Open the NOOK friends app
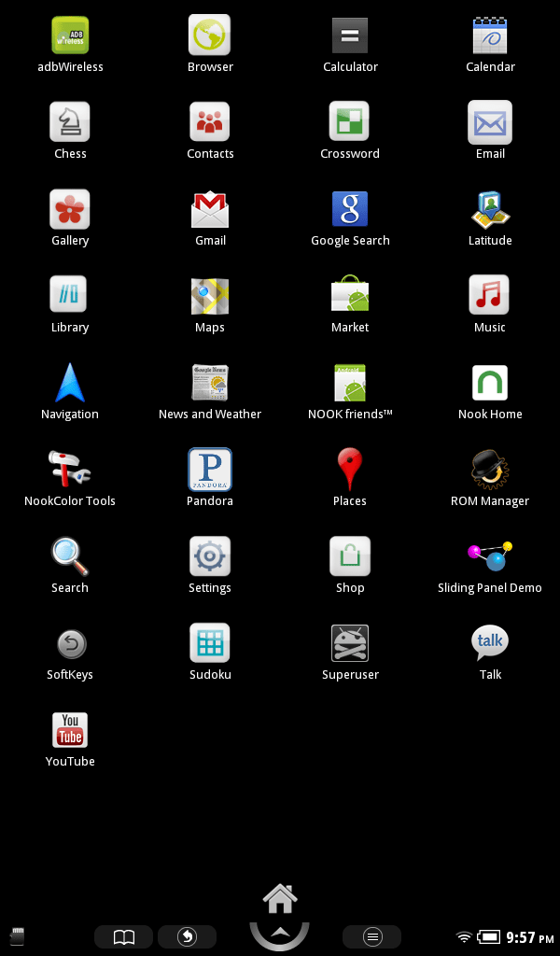 [x=350, y=382]
